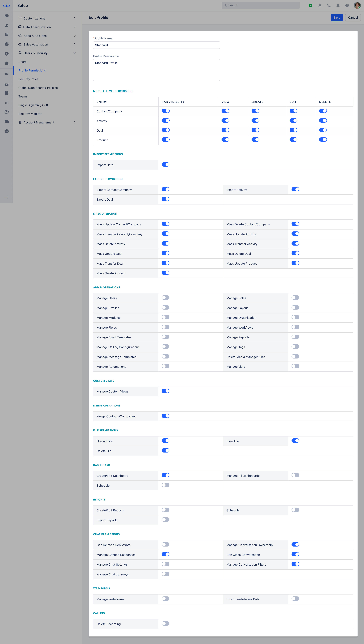Open Global Data Sharing Policies

tap(38, 88)
